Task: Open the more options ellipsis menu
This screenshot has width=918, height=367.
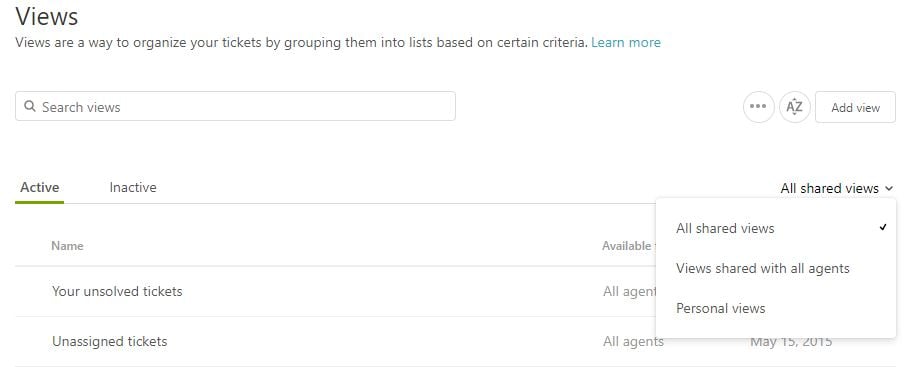Action: (758, 107)
